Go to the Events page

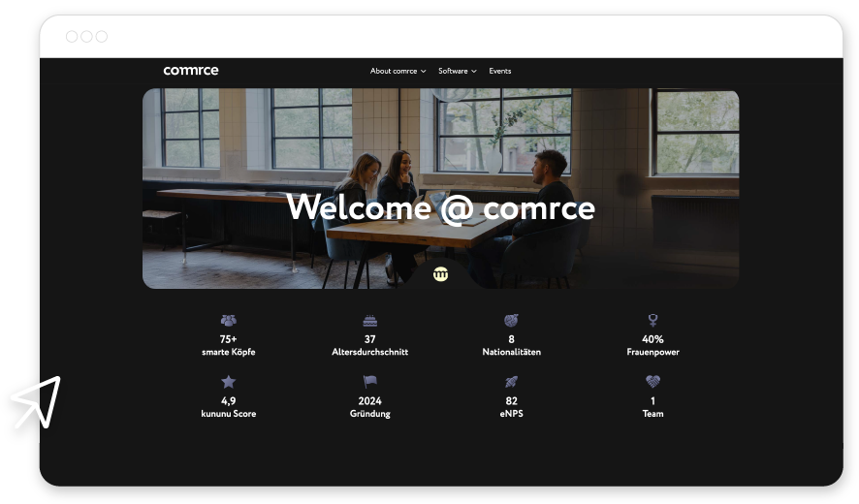(x=499, y=71)
